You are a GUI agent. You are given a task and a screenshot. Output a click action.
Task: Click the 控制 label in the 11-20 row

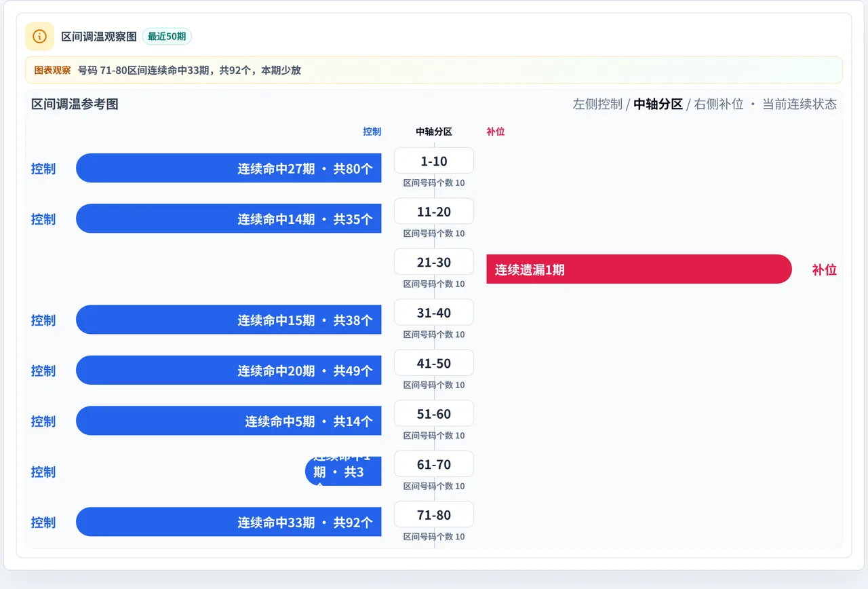click(x=43, y=219)
